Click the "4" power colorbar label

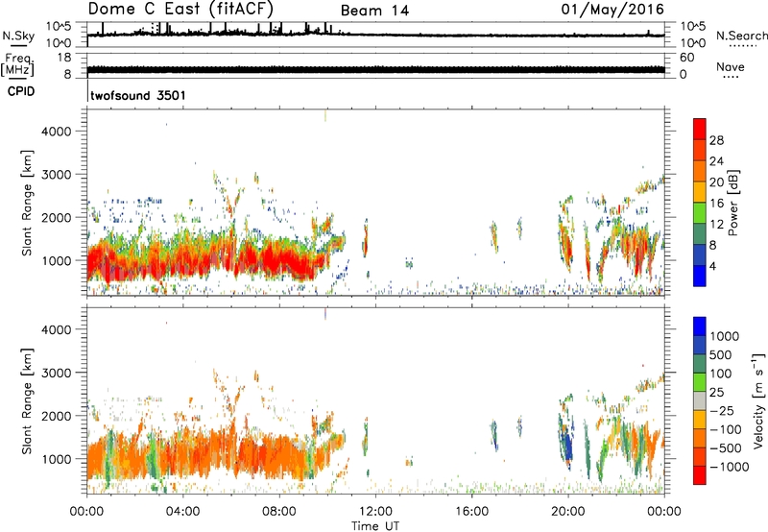(712, 266)
